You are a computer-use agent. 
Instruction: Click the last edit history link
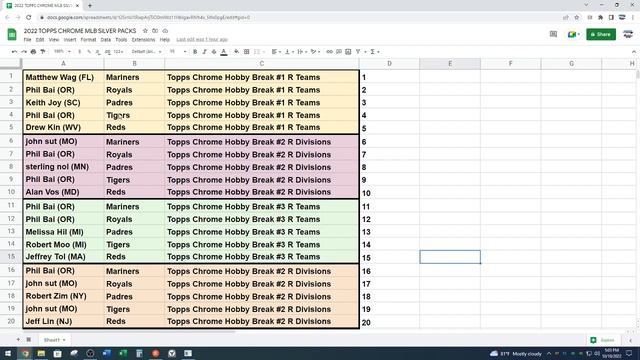(202, 40)
